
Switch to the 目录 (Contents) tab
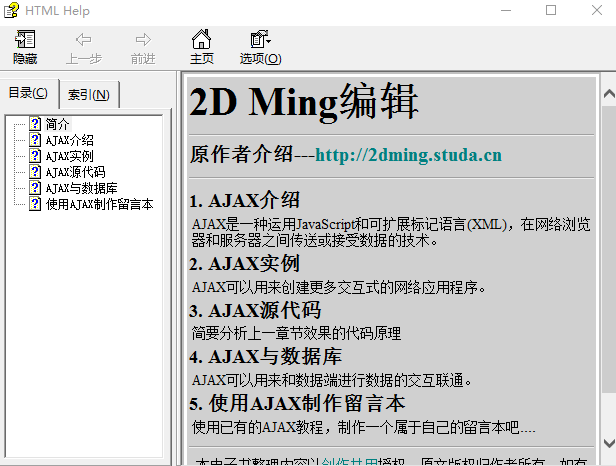[28, 94]
